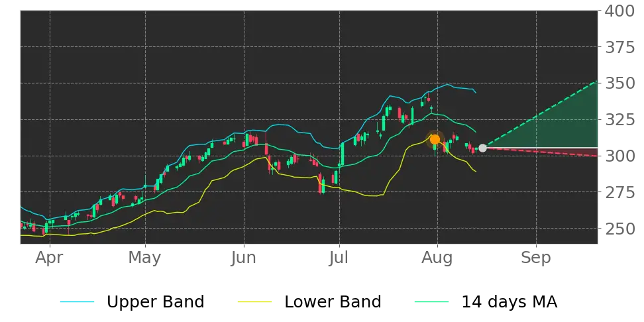The height and width of the screenshot is (322, 644).
Task: Click the 375 y-axis value
Action: (x=621, y=47)
